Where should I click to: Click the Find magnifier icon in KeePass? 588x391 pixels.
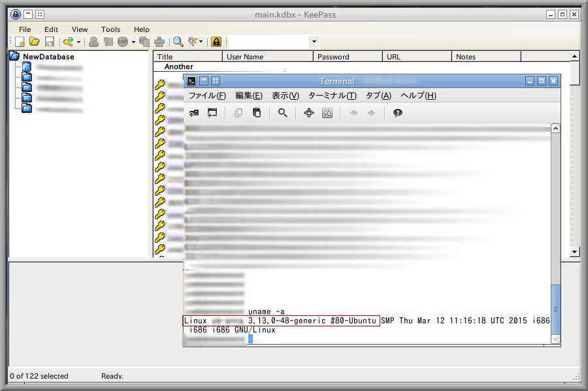(x=178, y=42)
